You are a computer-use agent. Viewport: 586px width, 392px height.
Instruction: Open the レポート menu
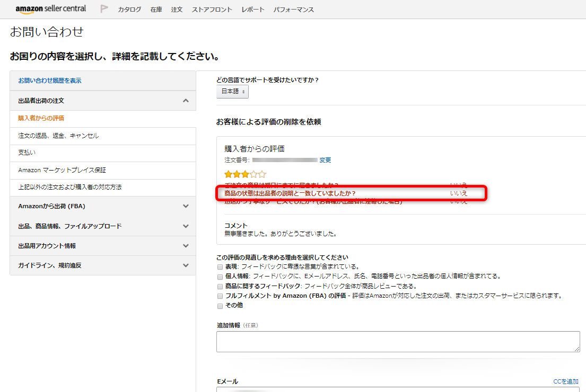252,10
